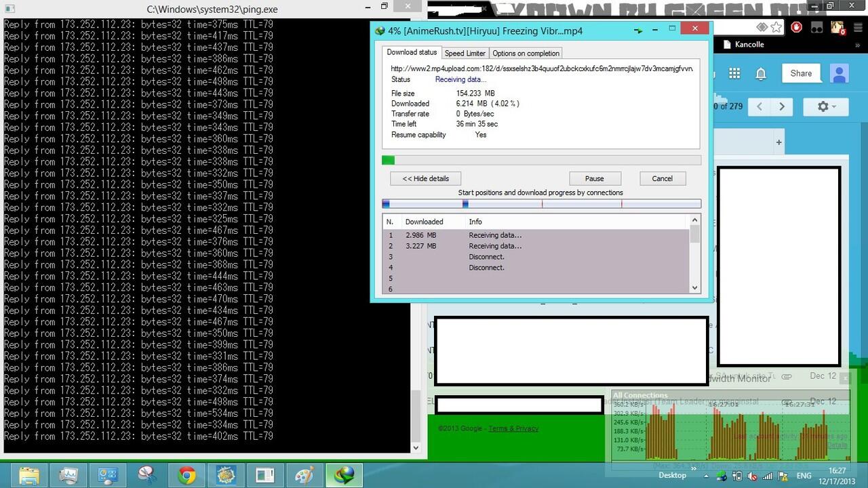Click the IDM globe icon in the dialog title
Screen dimensions: 868x488
click(380, 31)
